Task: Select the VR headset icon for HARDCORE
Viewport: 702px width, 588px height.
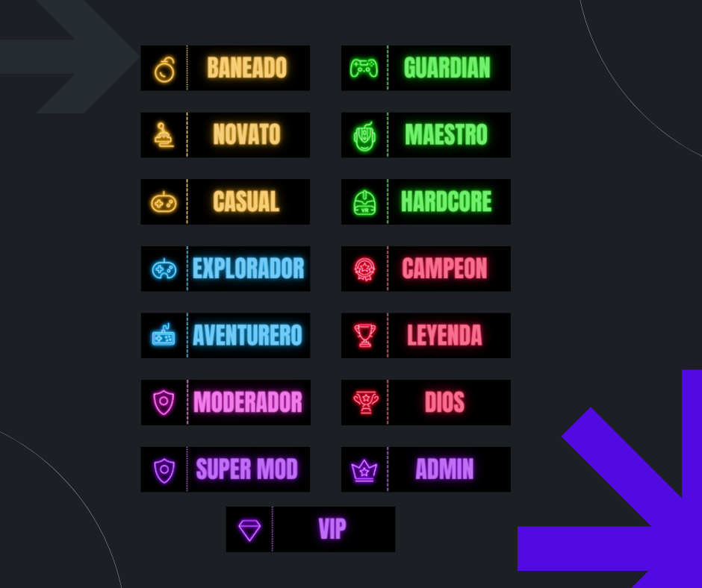Action: [x=365, y=203]
